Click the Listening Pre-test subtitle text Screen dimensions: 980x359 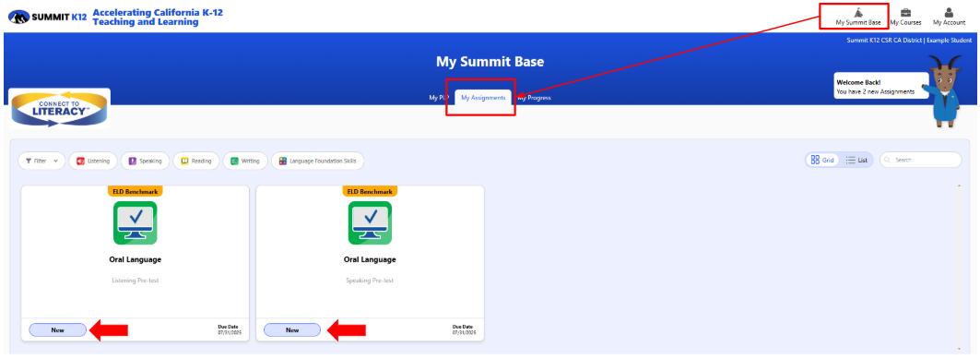(x=135, y=281)
